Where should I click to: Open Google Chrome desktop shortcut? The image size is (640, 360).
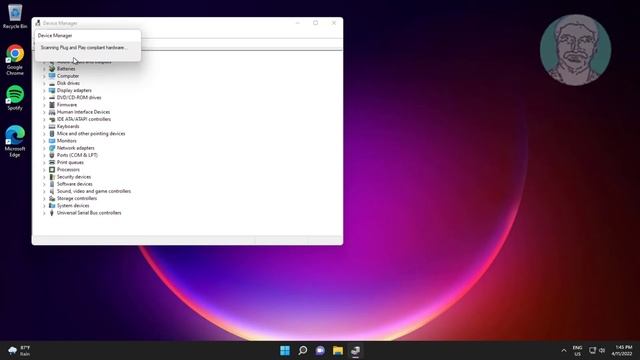tap(15, 60)
